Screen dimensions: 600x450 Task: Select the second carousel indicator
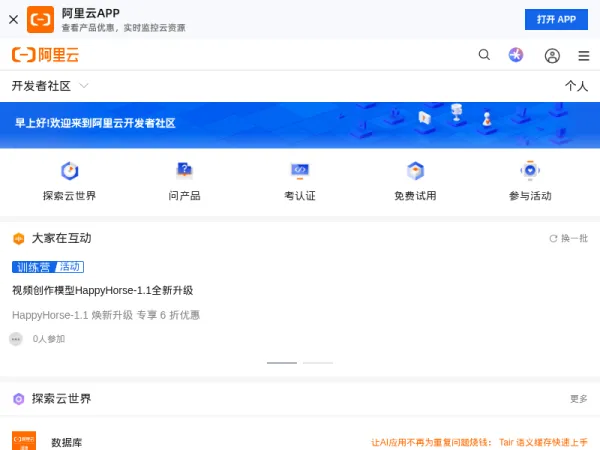click(318, 363)
